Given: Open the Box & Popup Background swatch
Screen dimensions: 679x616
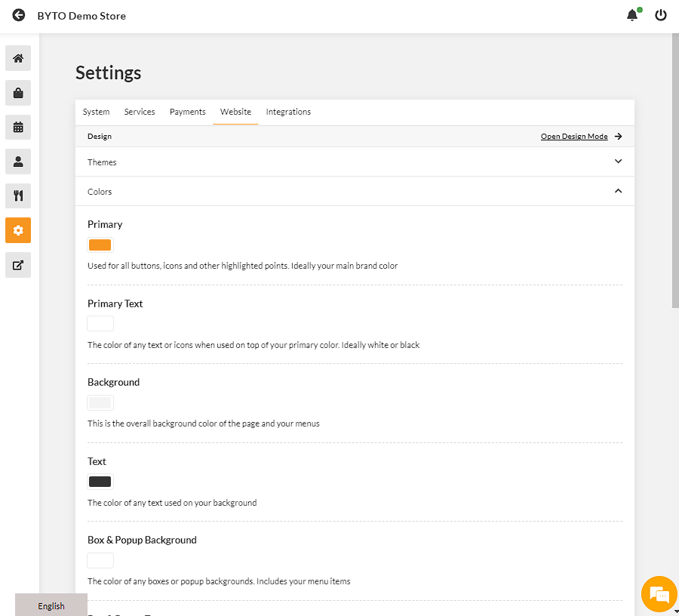Looking at the screenshot, I should click(x=100, y=561).
